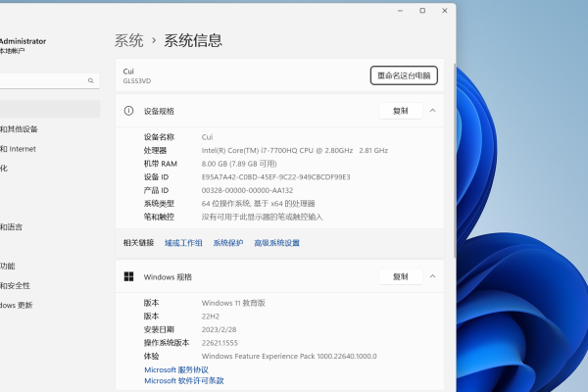Image resolution: width=588 pixels, height=392 pixels.
Task: Open the 系统保护 link
Action: coord(228,243)
